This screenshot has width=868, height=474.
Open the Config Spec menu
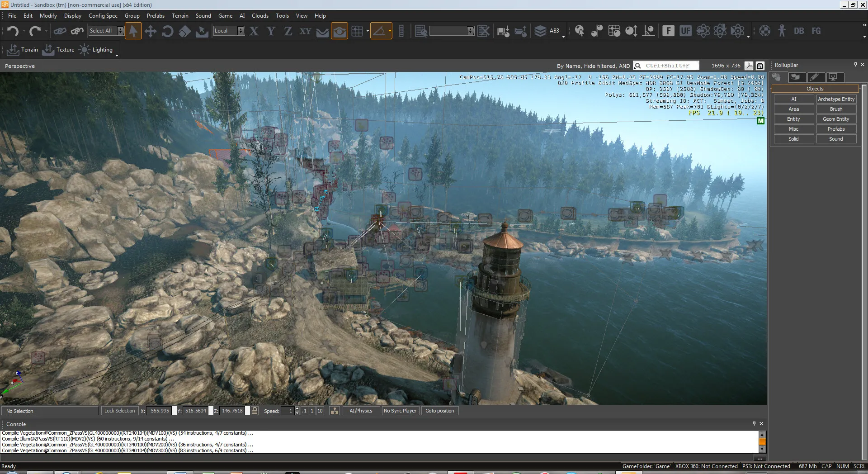pyautogui.click(x=103, y=16)
